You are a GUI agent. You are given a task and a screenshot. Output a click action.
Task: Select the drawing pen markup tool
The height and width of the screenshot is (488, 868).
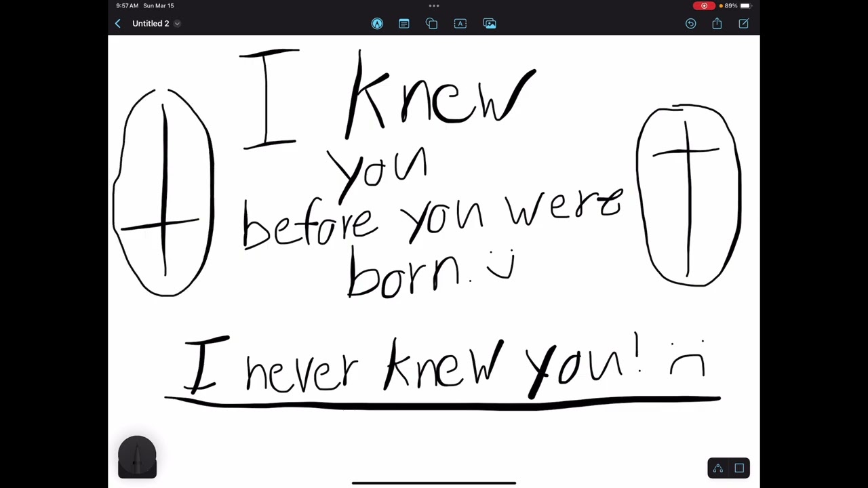coord(377,24)
